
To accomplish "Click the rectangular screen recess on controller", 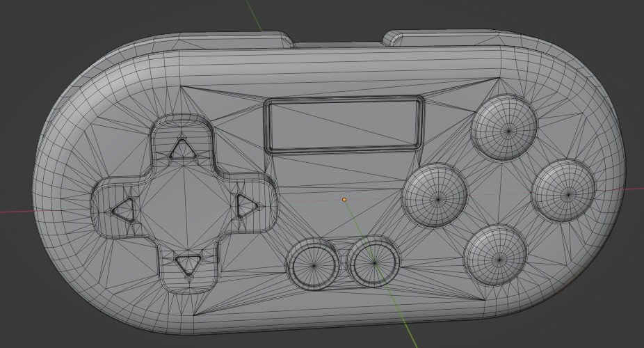I will [x=344, y=125].
